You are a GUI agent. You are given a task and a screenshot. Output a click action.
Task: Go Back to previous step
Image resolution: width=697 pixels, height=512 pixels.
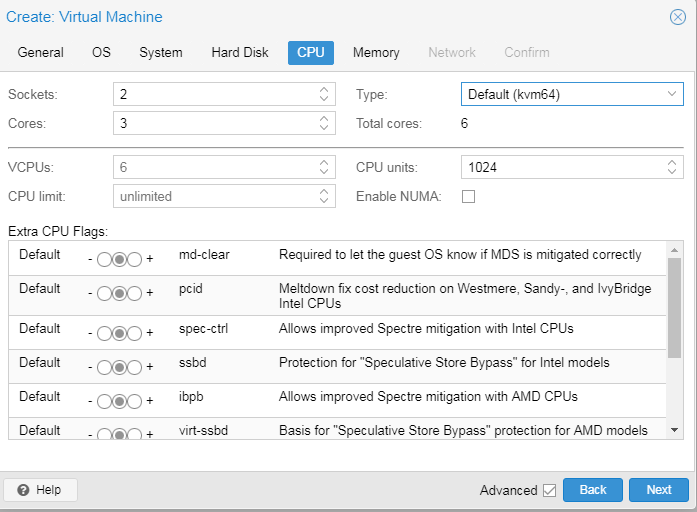[x=593, y=490]
